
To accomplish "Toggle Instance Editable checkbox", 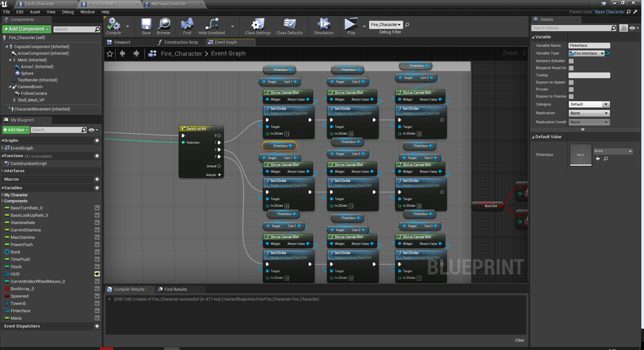I will (571, 61).
